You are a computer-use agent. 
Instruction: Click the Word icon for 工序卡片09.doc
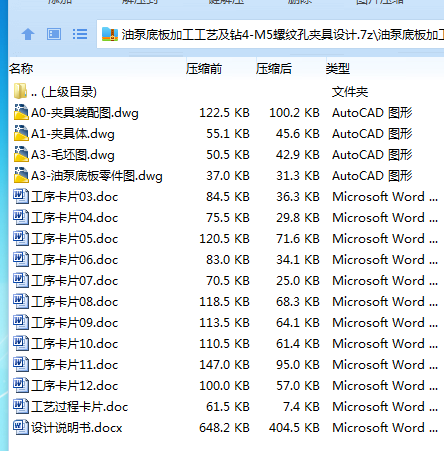[x=21, y=322]
